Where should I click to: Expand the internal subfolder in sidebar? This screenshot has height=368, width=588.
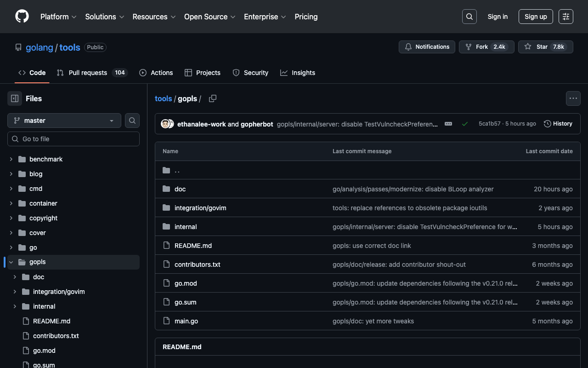[15, 306]
